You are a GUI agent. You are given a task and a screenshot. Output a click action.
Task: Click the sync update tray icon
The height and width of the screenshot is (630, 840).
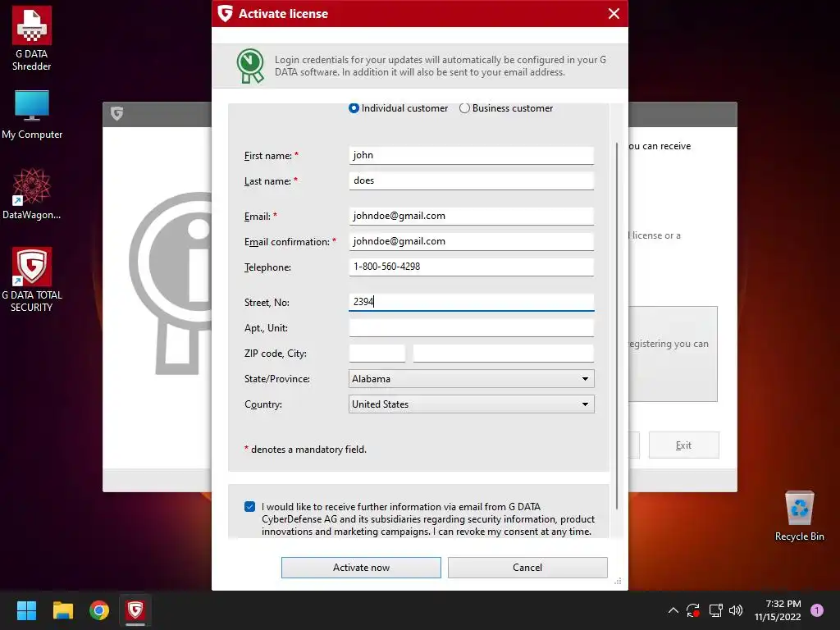[x=693, y=610]
